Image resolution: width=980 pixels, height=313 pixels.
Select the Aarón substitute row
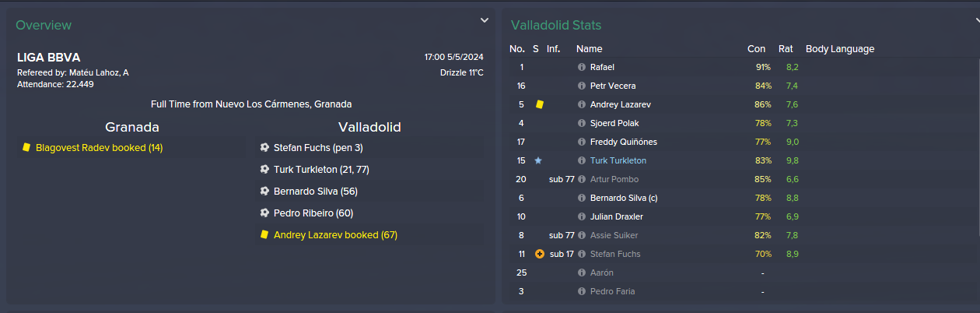click(741, 273)
